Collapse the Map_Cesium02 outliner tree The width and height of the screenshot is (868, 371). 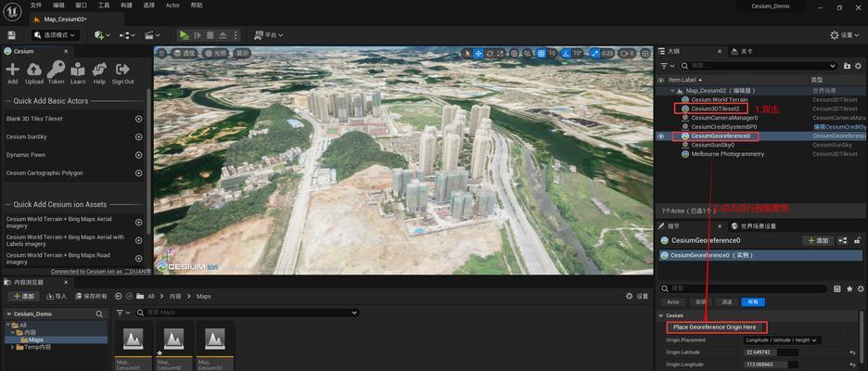(x=673, y=91)
